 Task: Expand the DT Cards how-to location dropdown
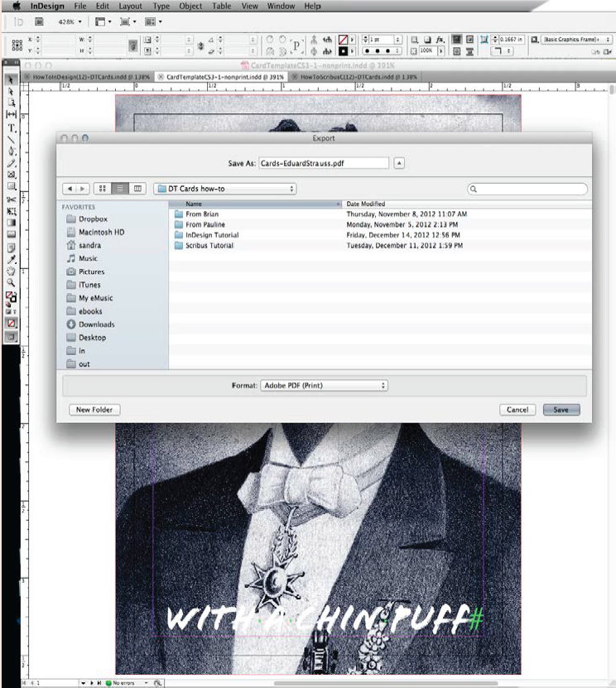pos(225,189)
